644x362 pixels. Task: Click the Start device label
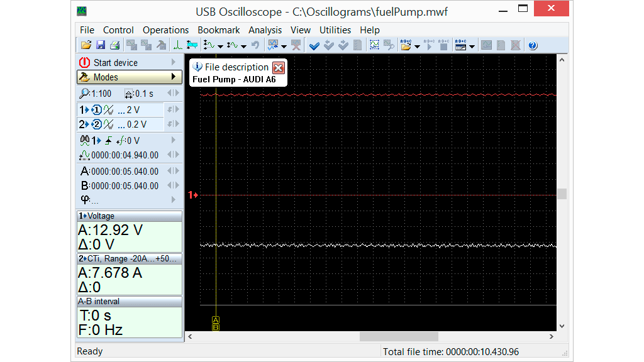pyautogui.click(x=116, y=63)
